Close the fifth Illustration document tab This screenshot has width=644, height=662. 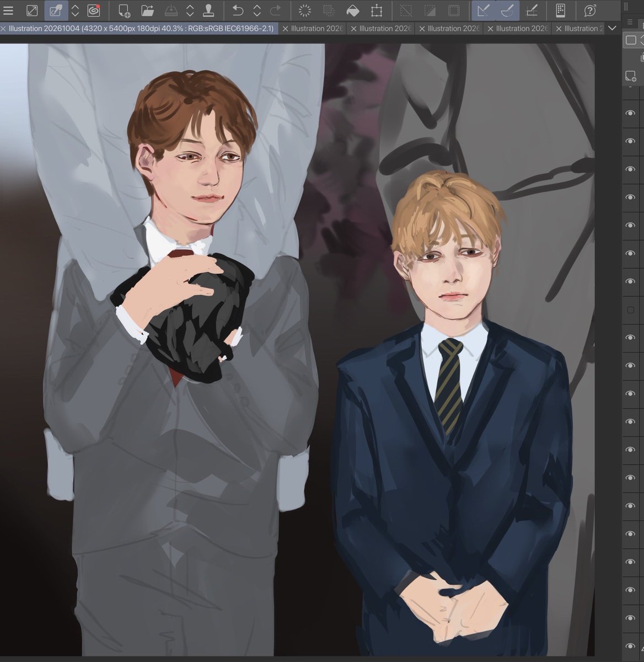pos(491,28)
